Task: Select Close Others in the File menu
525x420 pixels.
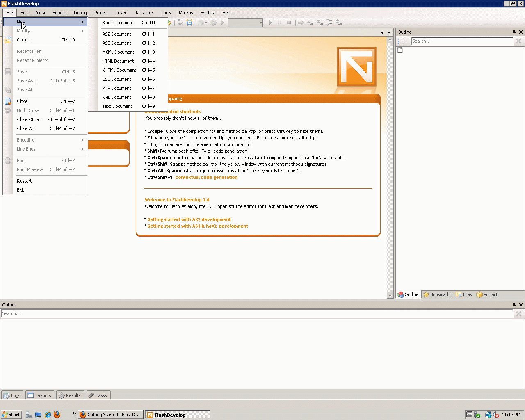Action: coord(45,119)
